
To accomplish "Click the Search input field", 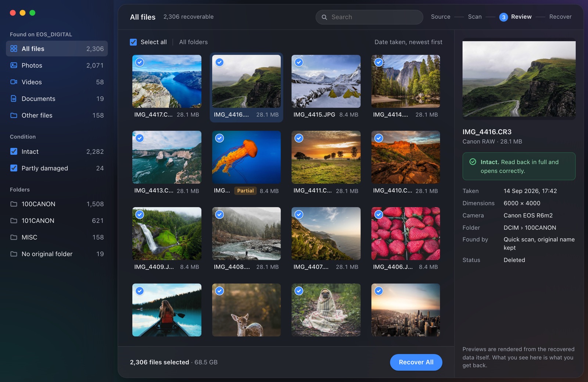I will (x=369, y=17).
